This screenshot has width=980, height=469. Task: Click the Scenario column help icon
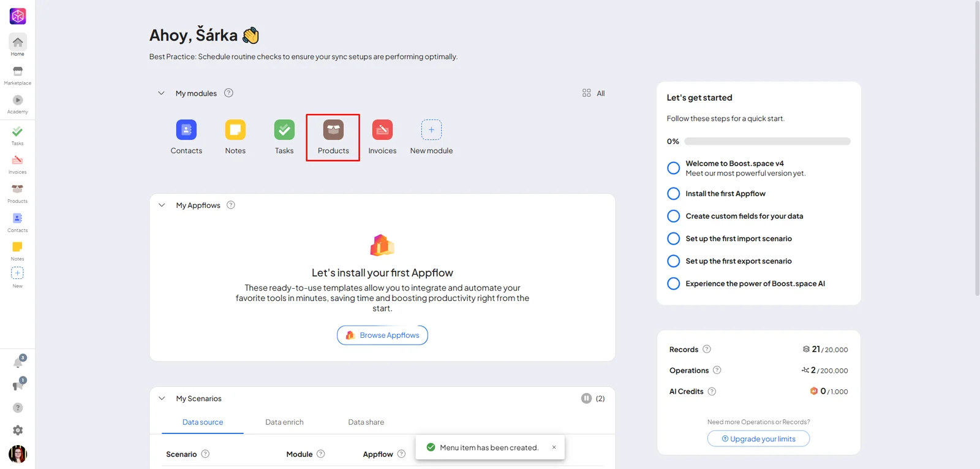coord(205,454)
